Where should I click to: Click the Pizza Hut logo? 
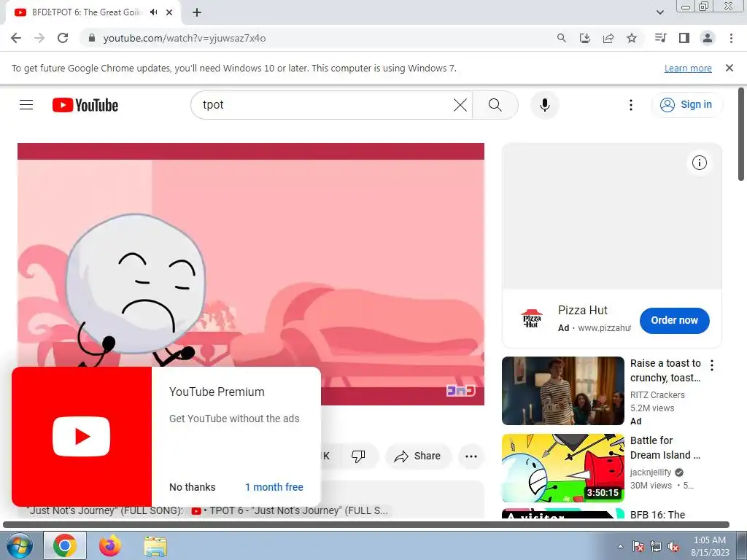click(531, 319)
